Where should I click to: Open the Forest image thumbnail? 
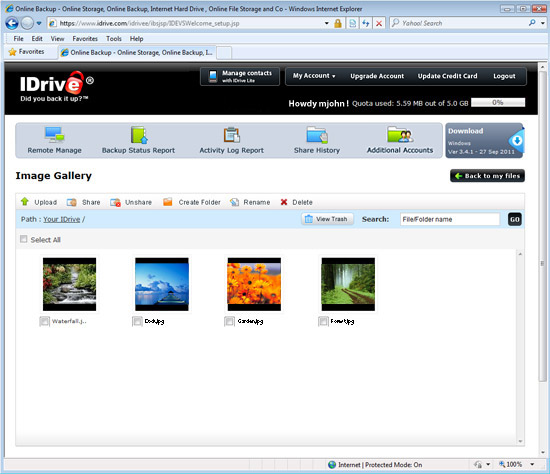click(x=348, y=284)
